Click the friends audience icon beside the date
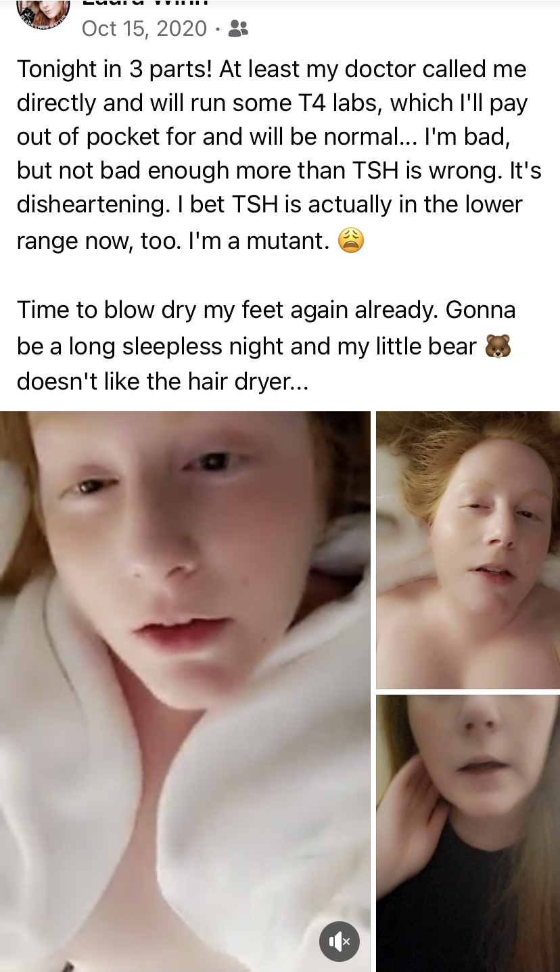Screen dimensions: 560x972 coord(238,28)
